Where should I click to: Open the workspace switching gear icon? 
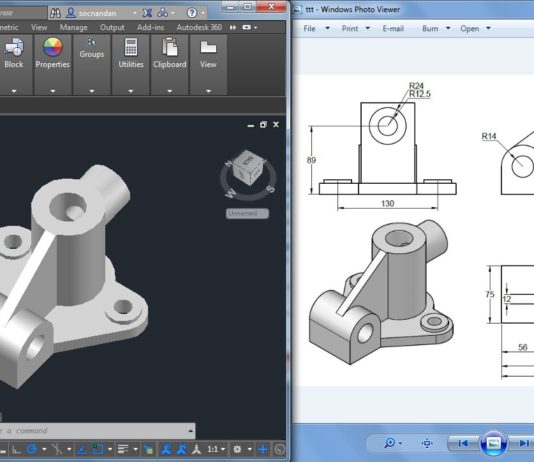click(237, 449)
